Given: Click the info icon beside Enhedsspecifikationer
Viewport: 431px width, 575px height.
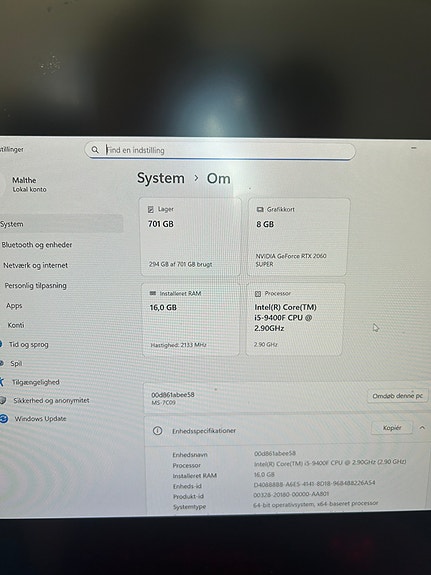Looking at the screenshot, I should (x=157, y=431).
